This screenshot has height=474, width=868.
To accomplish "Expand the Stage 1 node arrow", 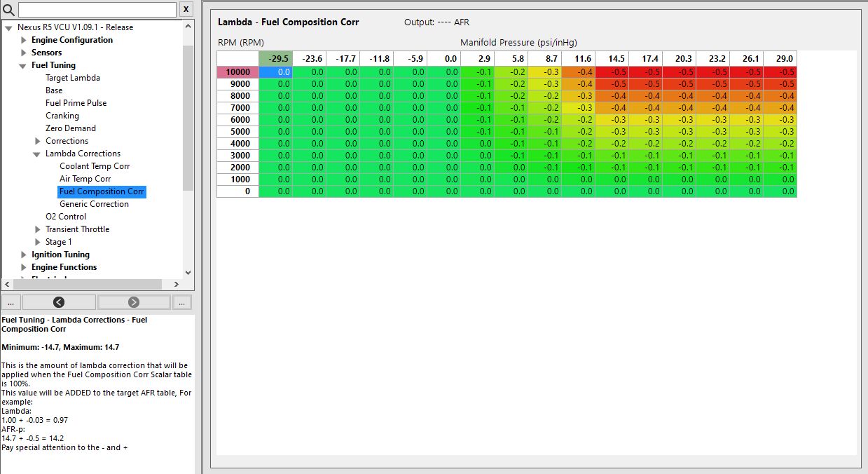I will pos(37,243).
